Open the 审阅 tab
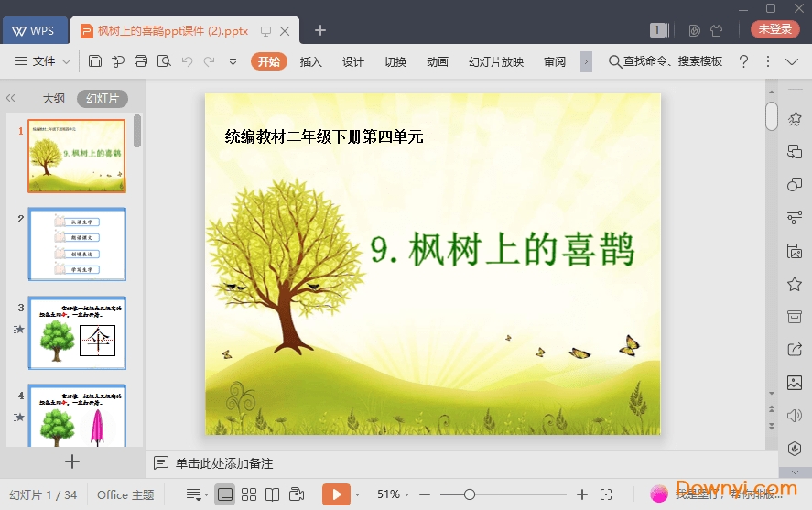This screenshot has height=510, width=812. (555, 61)
